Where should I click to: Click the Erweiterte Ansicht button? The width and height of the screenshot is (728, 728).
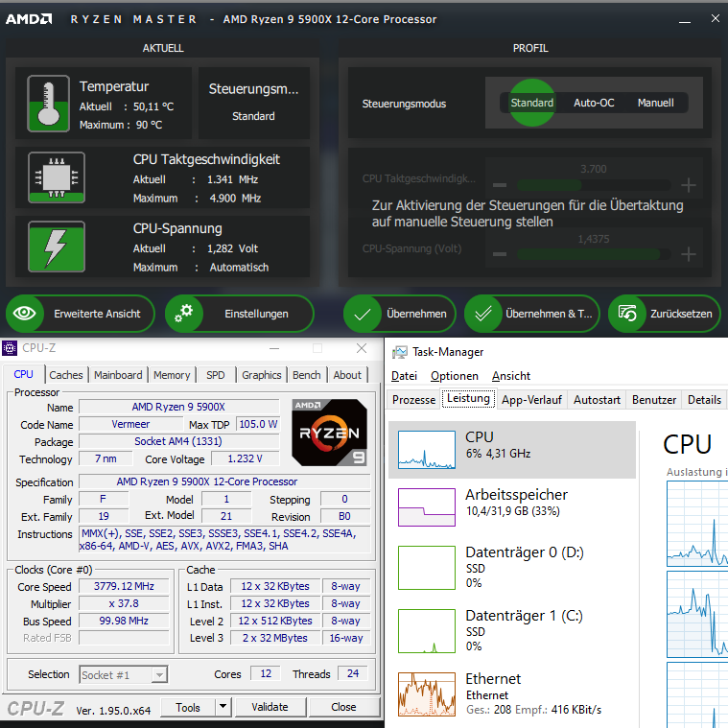pyautogui.click(x=80, y=314)
